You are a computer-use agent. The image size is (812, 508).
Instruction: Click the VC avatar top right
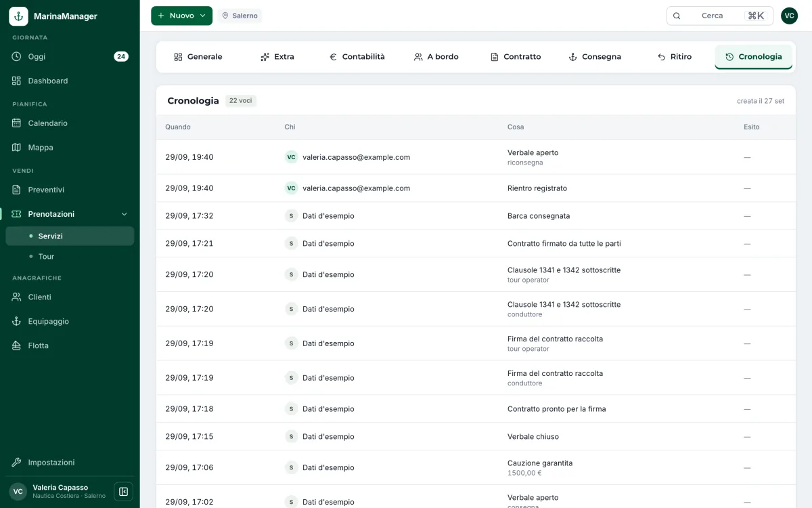[x=789, y=16]
